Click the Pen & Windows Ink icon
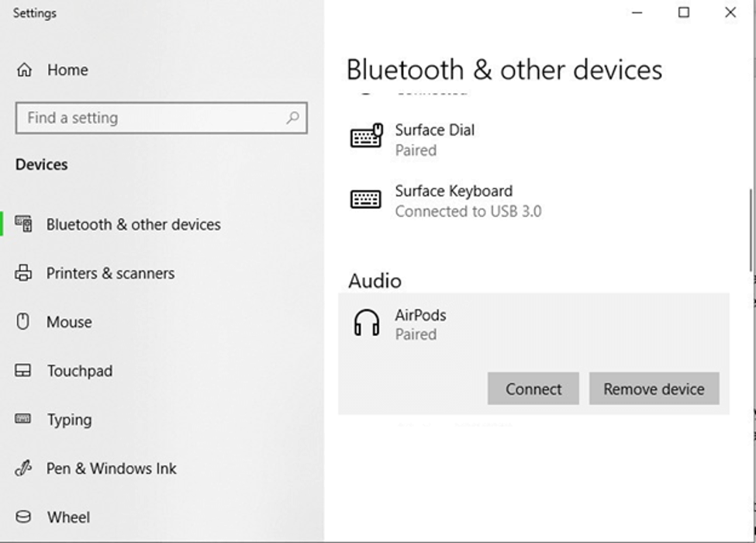The height and width of the screenshot is (543, 756). coord(23,469)
